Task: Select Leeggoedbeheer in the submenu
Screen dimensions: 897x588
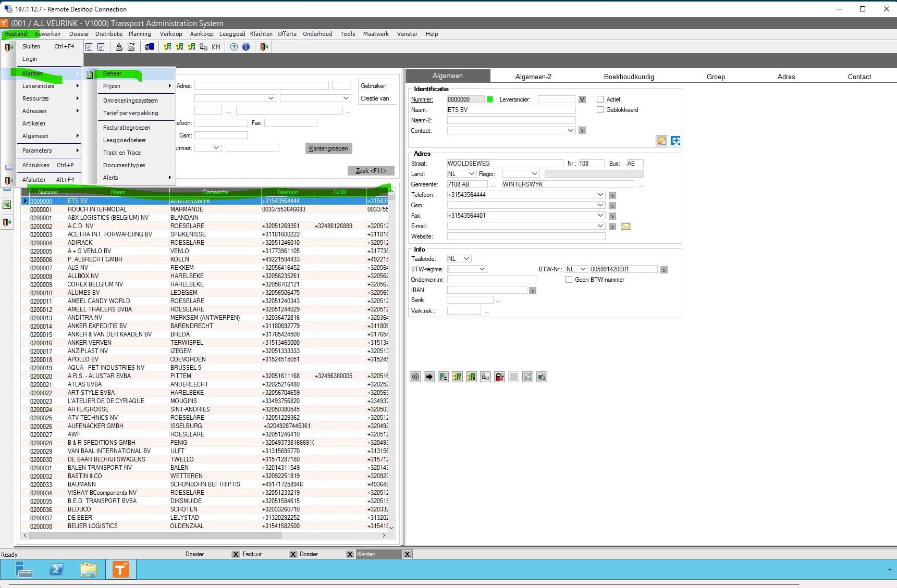Action: (125, 140)
